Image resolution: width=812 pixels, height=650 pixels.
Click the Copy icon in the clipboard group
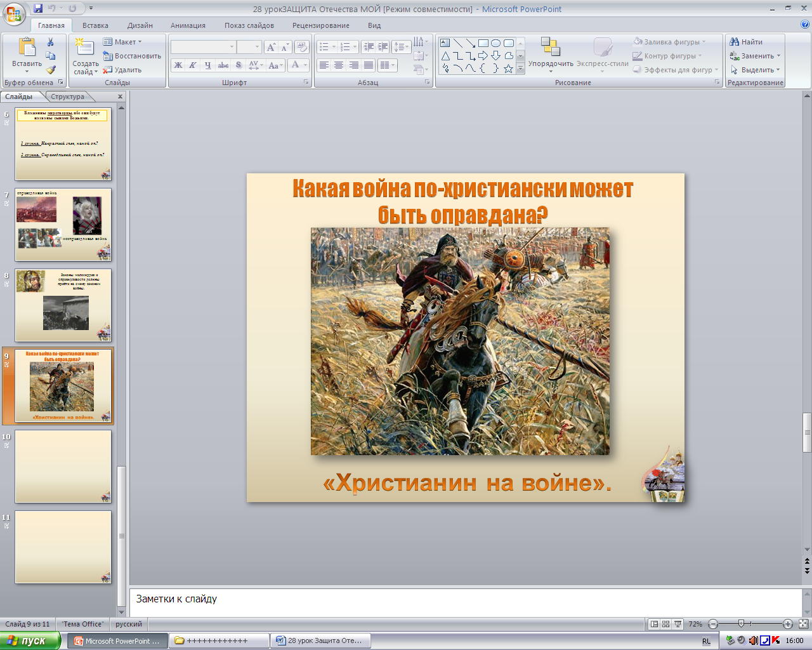coord(51,56)
